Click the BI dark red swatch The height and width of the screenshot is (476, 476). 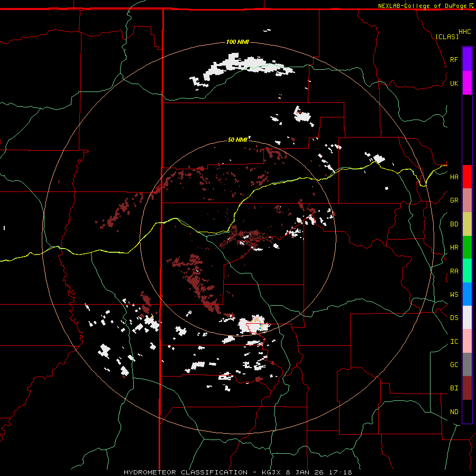click(x=467, y=388)
